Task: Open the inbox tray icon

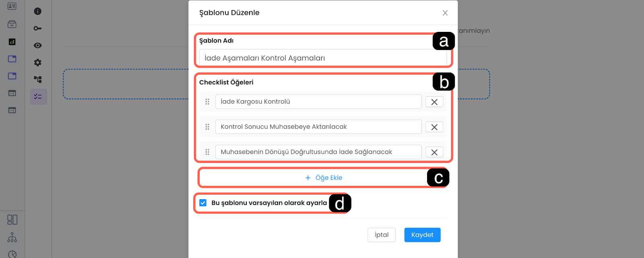Action: pyautogui.click(x=12, y=25)
